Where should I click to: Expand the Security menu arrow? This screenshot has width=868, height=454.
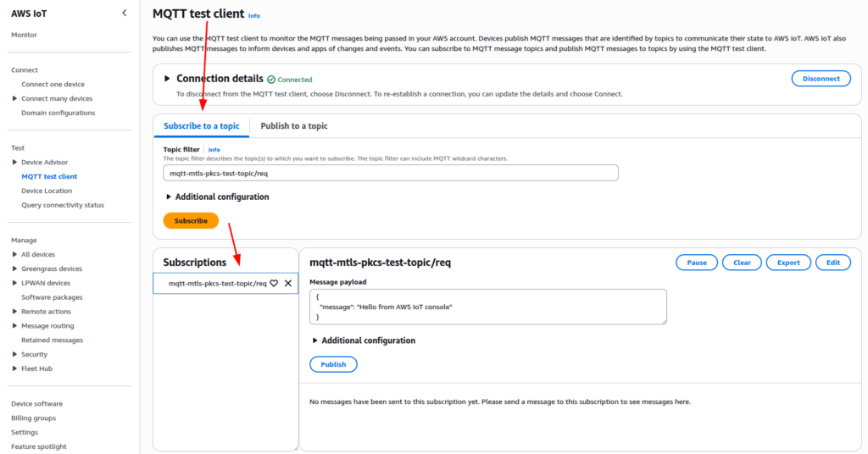pos(14,355)
